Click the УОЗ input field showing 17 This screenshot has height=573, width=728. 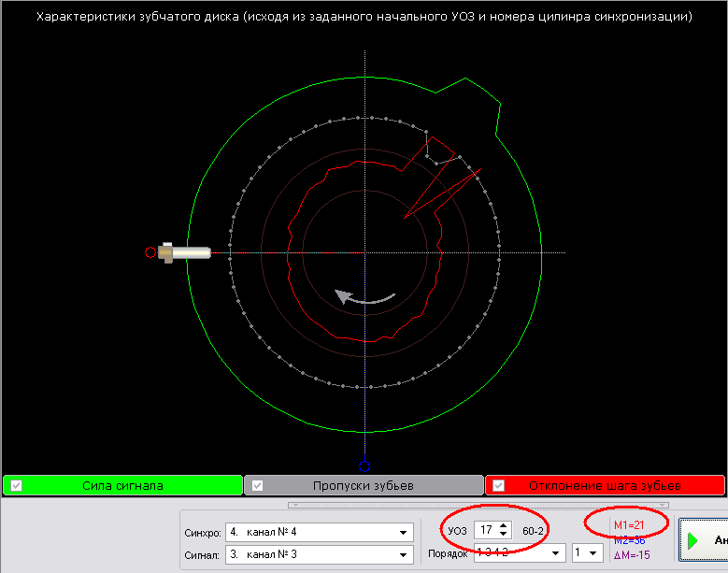[x=486, y=530]
